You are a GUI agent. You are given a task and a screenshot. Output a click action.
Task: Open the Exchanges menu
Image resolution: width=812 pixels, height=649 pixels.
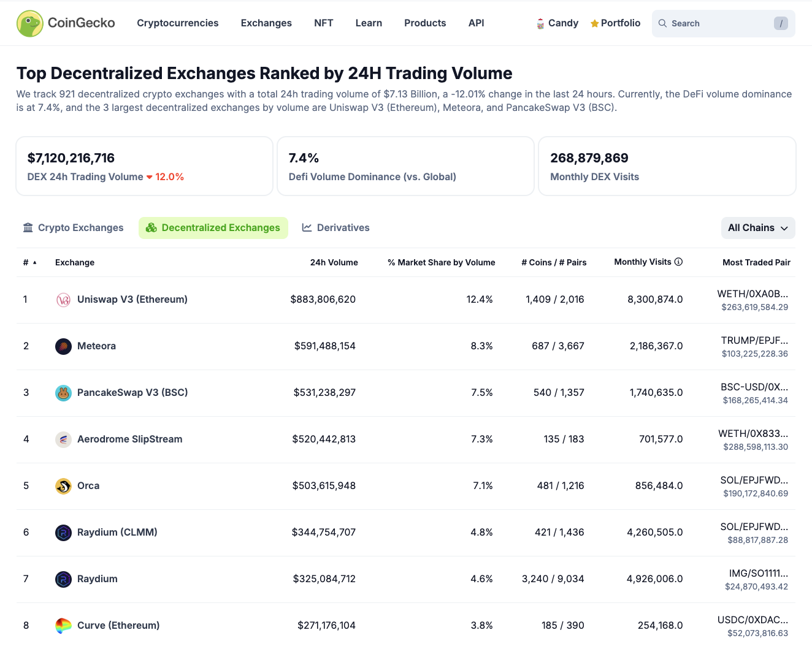(266, 23)
